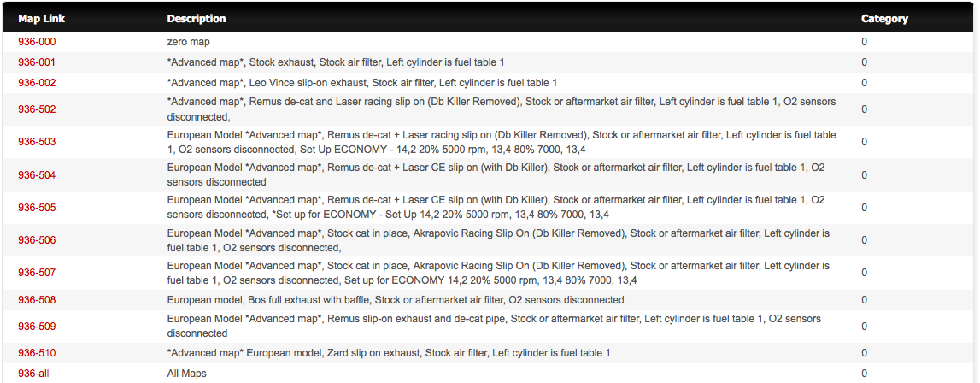Click the Category column header

coord(884,19)
